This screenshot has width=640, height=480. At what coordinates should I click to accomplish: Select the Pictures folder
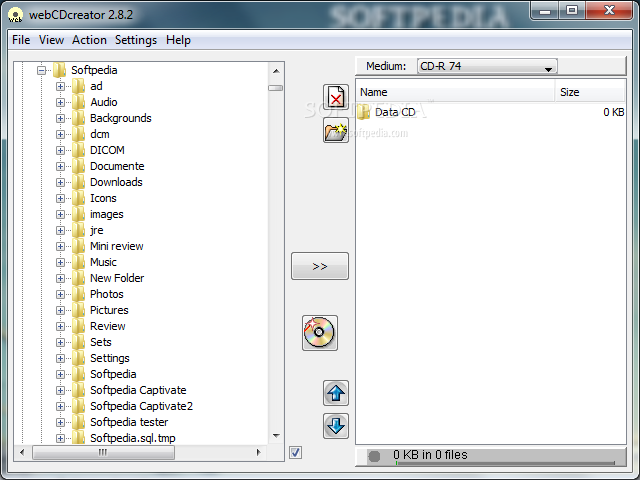coord(109,310)
